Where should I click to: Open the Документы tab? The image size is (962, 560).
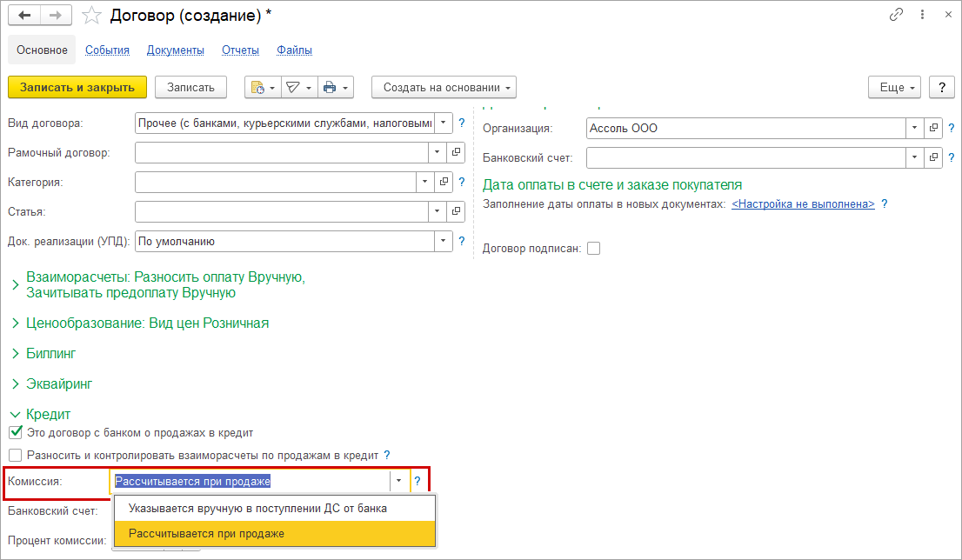pyautogui.click(x=176, y=50)
